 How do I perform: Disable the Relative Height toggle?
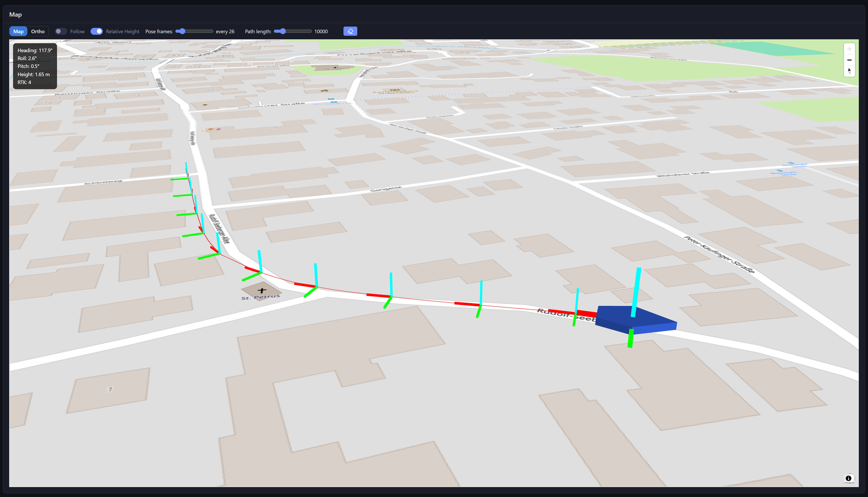tap(96, 31)
